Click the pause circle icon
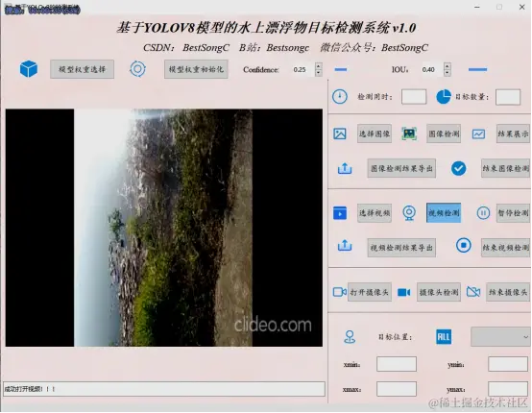 pos(483,213)
